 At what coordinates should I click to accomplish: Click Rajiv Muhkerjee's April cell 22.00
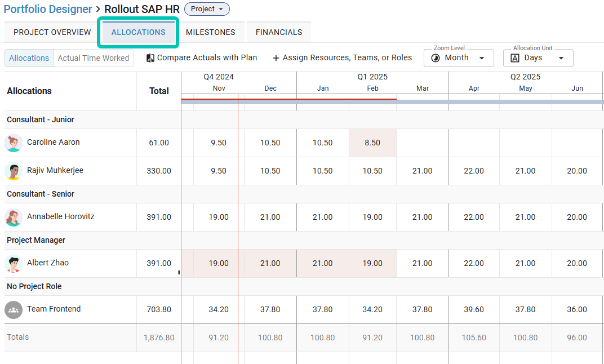474,171
